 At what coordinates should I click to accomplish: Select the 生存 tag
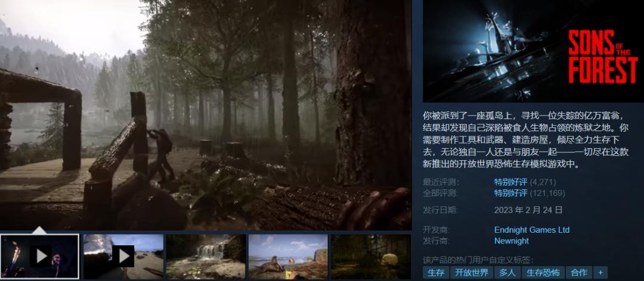[x=435, y=273]
